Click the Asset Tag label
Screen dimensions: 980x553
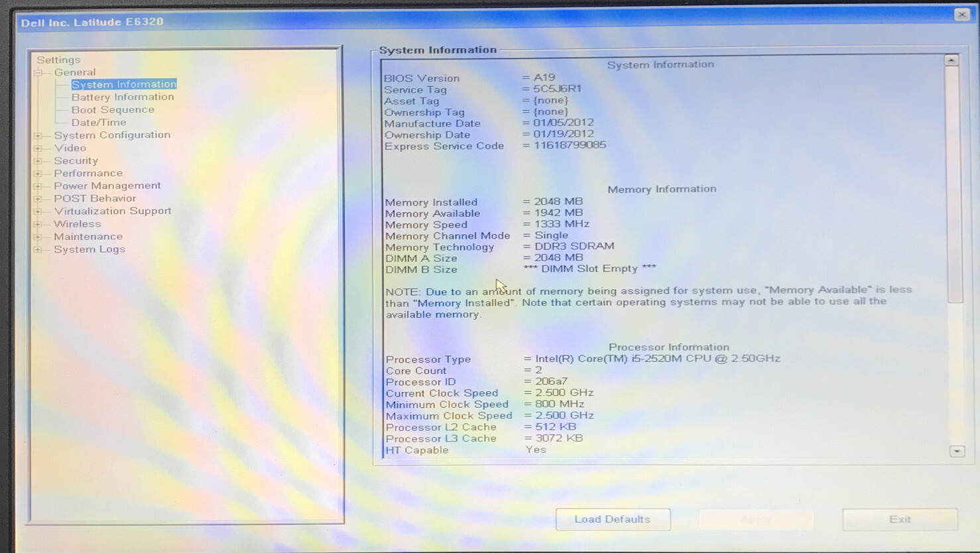[412, 101]
